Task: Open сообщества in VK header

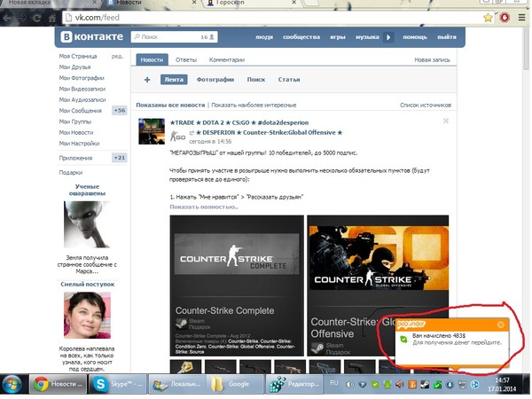Action: [301, 37]
